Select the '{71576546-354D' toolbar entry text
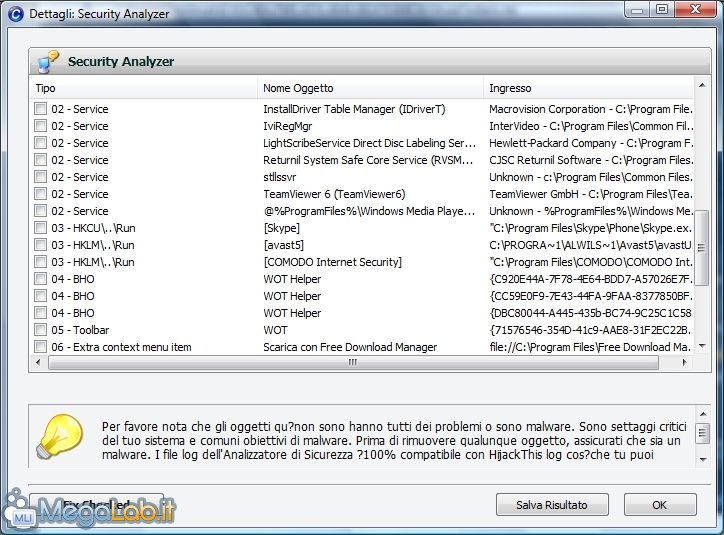This screenshot has height=535, width=724. click(591, 330)
